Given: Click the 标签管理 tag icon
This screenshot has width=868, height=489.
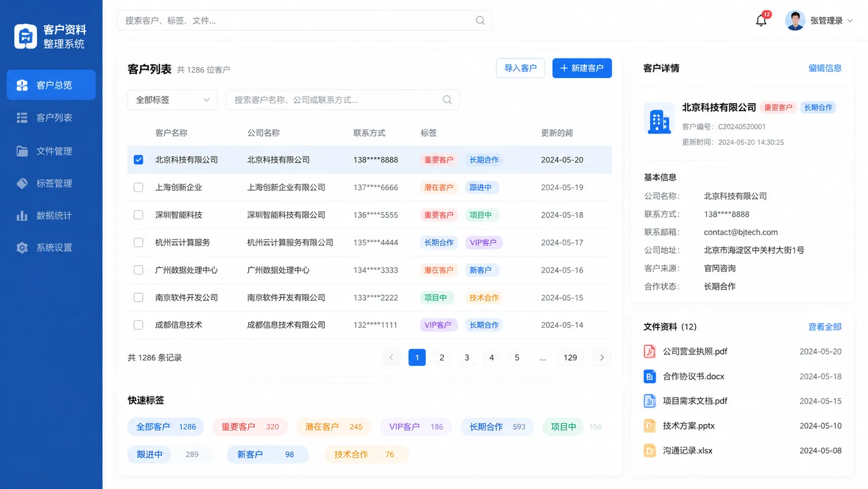Looking at the screenshot, I should pos(22,183).
